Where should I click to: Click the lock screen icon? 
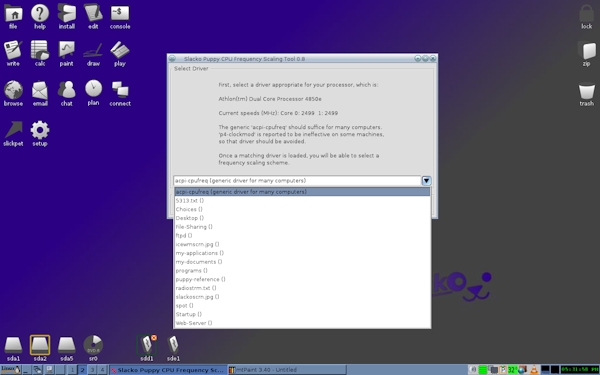click(586, 16)
